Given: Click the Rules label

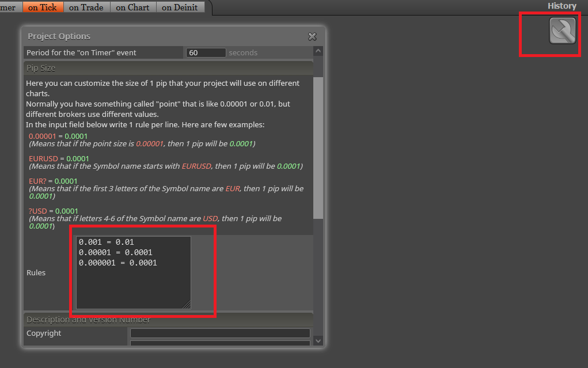Looking at the screenshot, I should coord(36,273).
